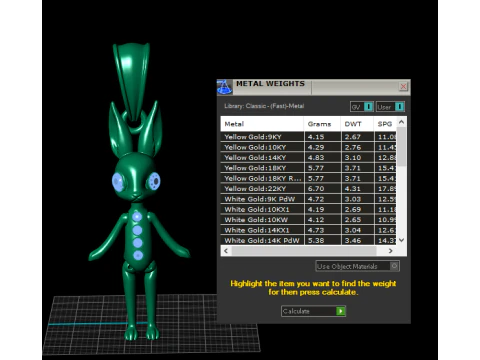480x360 pixels.
Task: Click the 4.31 DWT cell
Action: pos(357,188)
